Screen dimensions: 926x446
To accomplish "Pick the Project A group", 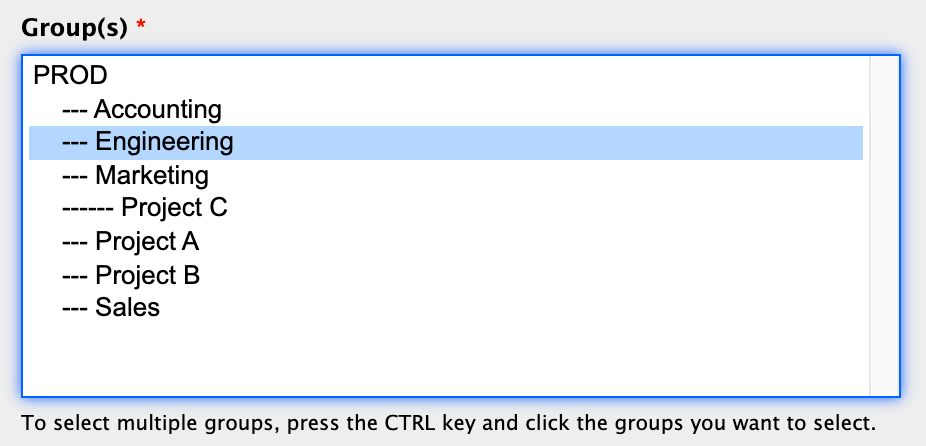I will tap(446, 242).
